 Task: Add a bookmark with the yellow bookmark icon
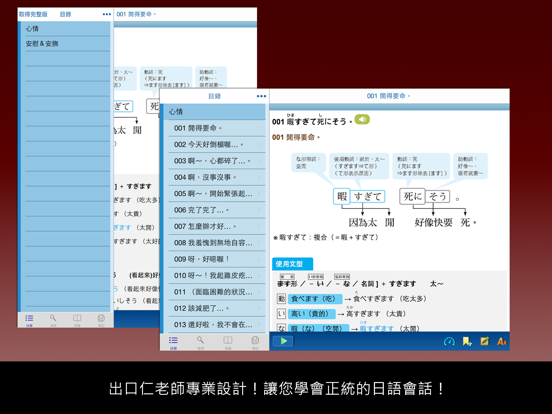coord(467,341)
